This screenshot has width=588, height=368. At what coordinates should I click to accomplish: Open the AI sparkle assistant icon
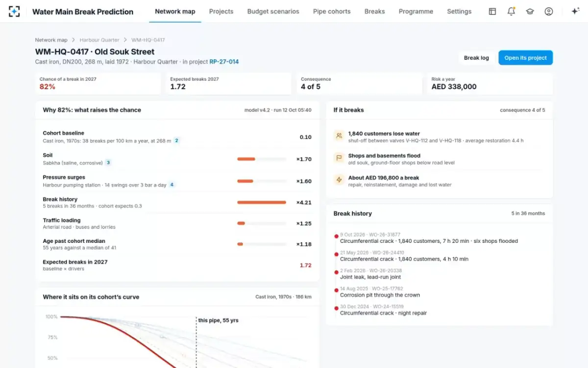point(575,11)
